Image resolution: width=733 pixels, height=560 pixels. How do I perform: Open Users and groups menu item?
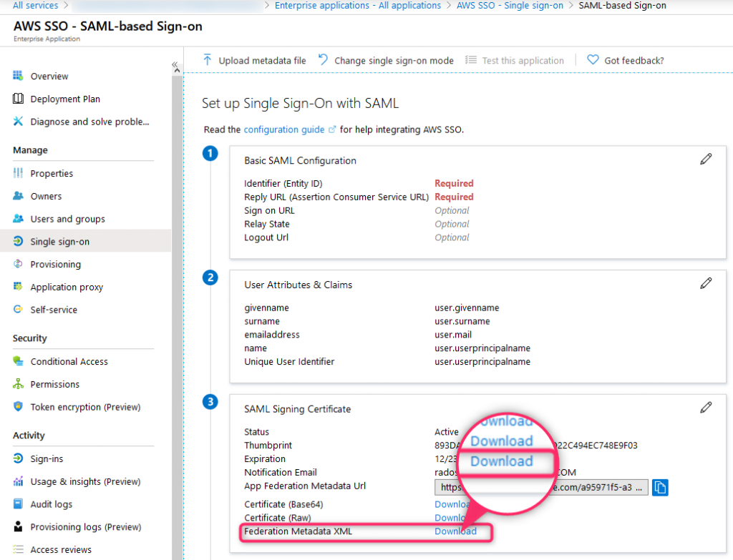[x=68, y=219]
